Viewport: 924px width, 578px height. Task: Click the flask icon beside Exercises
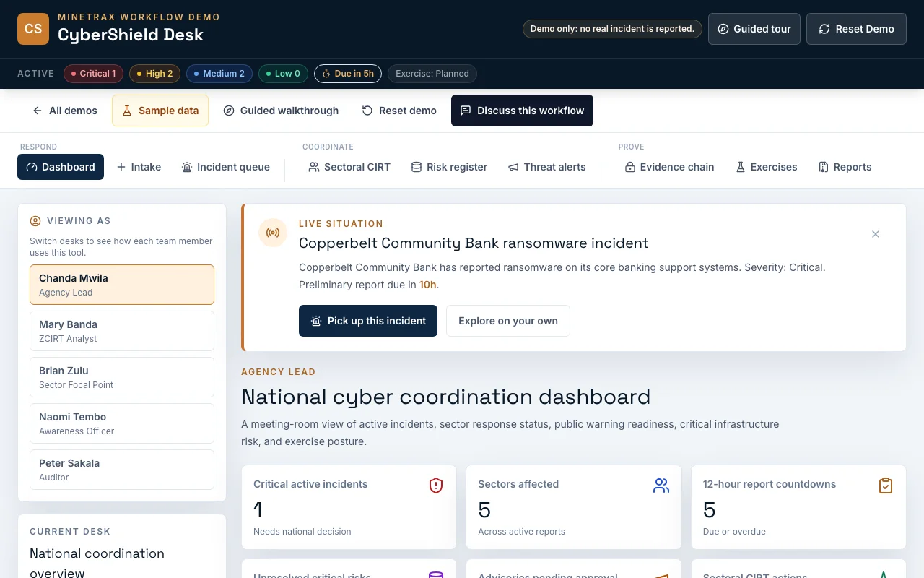point(741,167)
